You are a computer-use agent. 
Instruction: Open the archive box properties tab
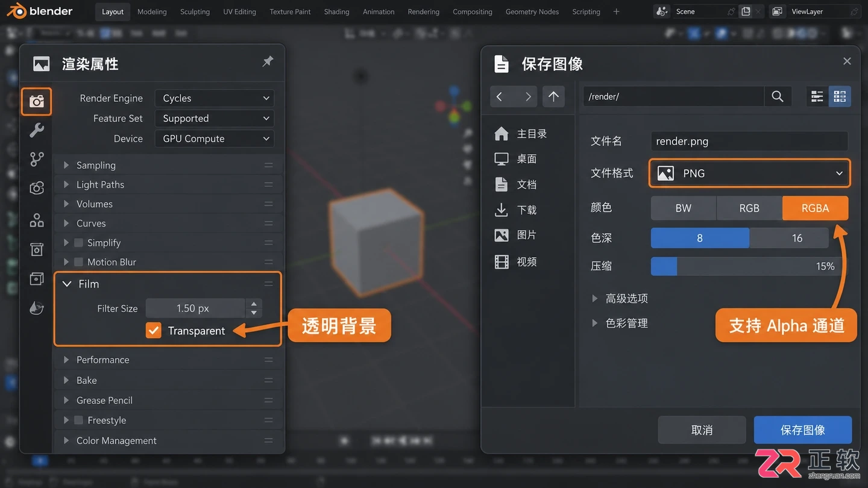pyautogui.click(x=37, y=249)
